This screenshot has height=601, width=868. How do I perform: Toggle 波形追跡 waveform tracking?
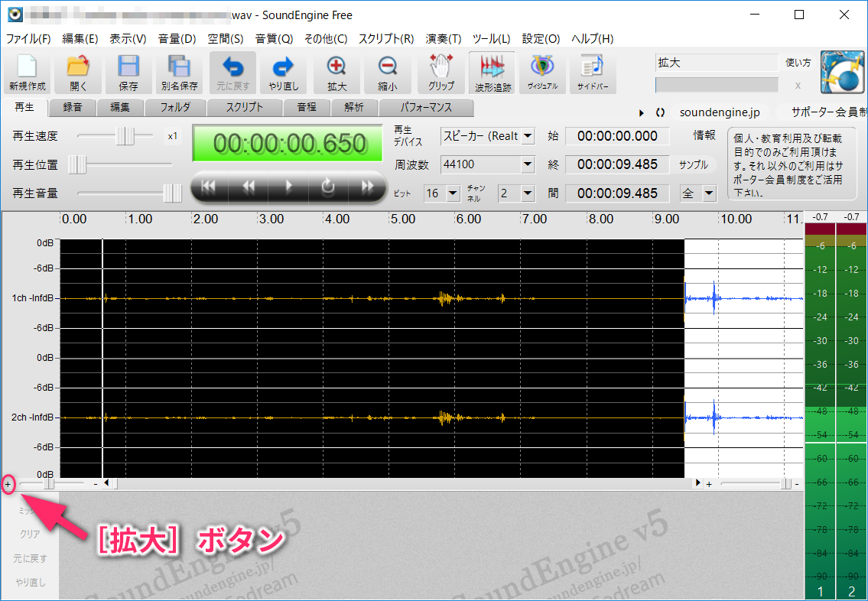click(493, 73)
